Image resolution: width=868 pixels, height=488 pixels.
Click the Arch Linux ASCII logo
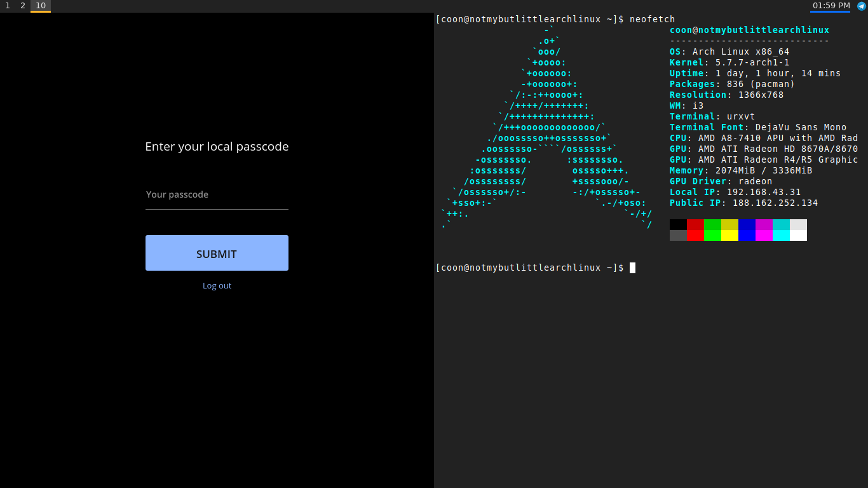click(546, 127)
